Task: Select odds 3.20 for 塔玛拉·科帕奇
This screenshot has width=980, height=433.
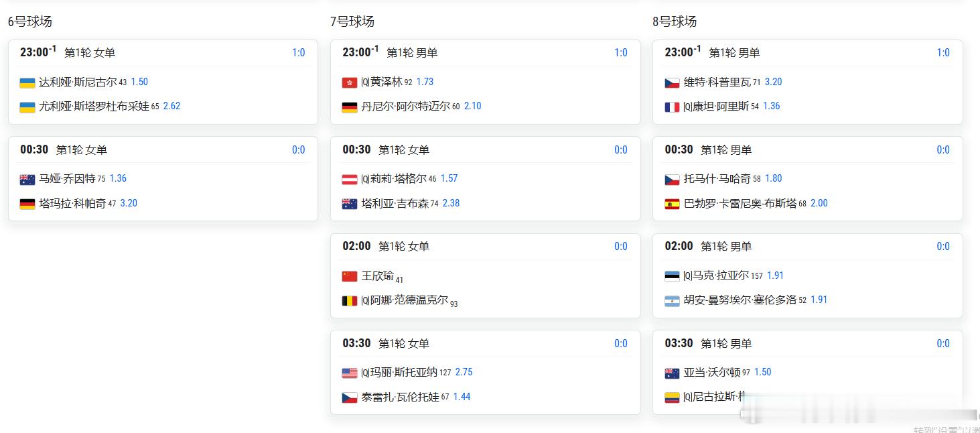Action: pyautogui.click(x=129, y=203)
